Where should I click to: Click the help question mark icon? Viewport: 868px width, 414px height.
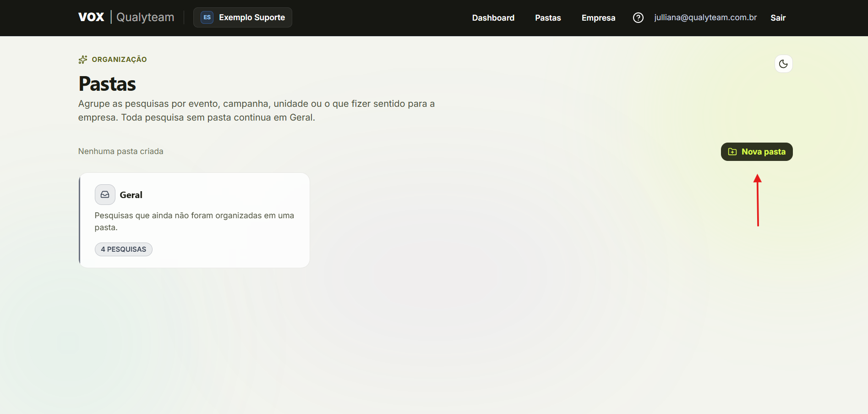pyautogui.click(x=638, y=18)
